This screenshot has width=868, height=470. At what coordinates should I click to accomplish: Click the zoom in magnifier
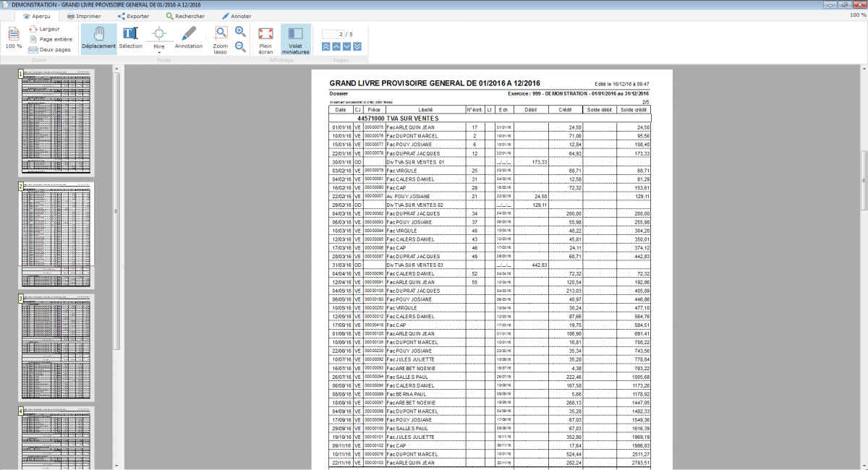[241, 32]
